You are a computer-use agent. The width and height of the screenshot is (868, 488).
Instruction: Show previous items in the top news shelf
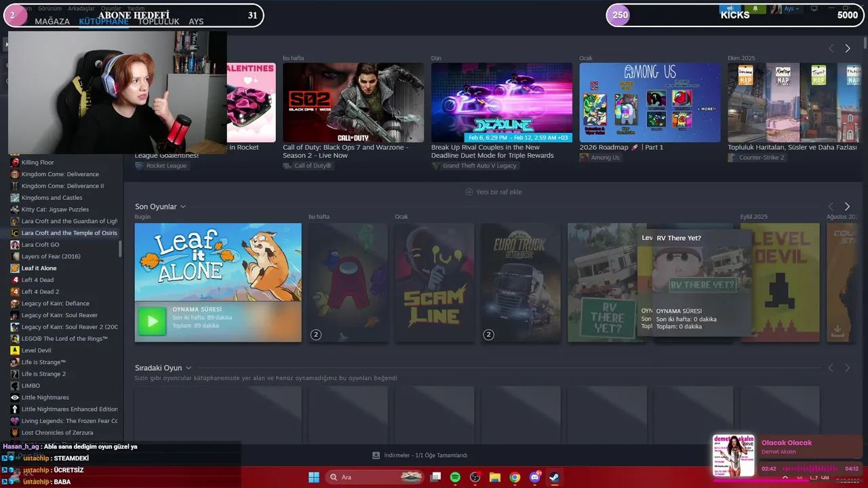[x=831, y=49]
